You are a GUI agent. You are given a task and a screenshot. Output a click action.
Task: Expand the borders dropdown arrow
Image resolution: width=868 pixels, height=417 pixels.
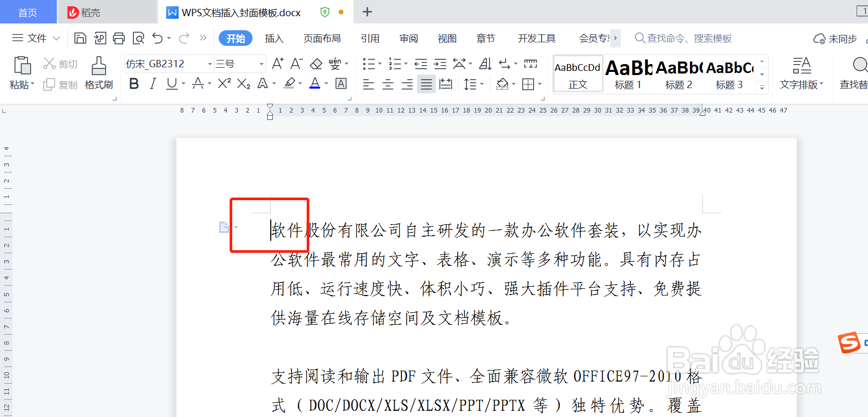click(x=540, y=84)
